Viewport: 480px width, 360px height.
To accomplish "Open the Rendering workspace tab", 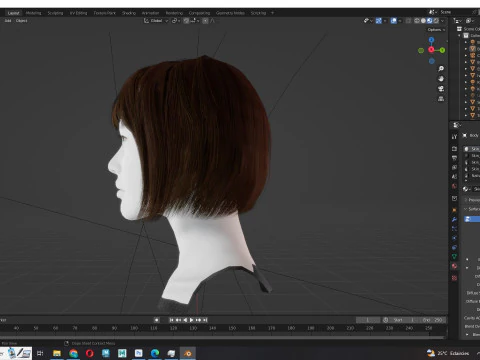I will pos(174,13).
